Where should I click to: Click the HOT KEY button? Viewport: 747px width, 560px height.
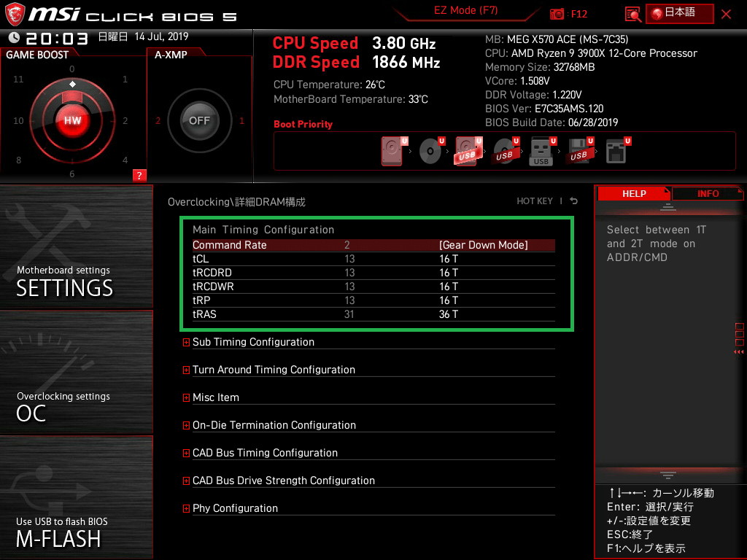(x=535, y=201)
